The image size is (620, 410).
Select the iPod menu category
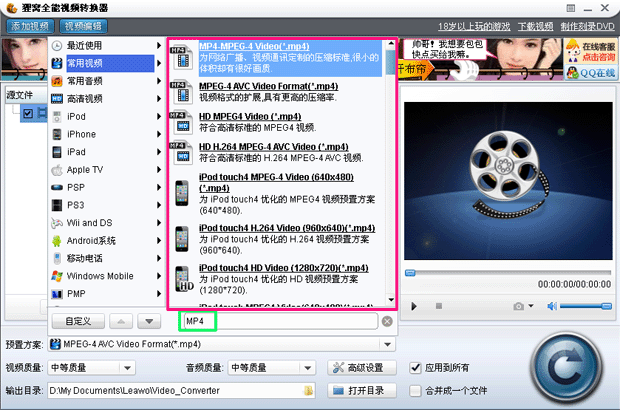pyautogui.click(x=107, y=117)
